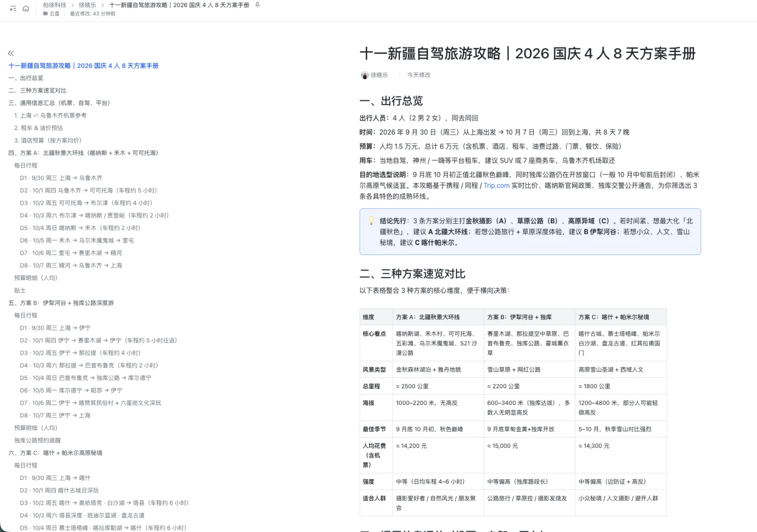Viewport: 757px width, 532px height.
Task: Open outline item 2. 租车 & 油价预估
Action: click(x=38, y=128)
